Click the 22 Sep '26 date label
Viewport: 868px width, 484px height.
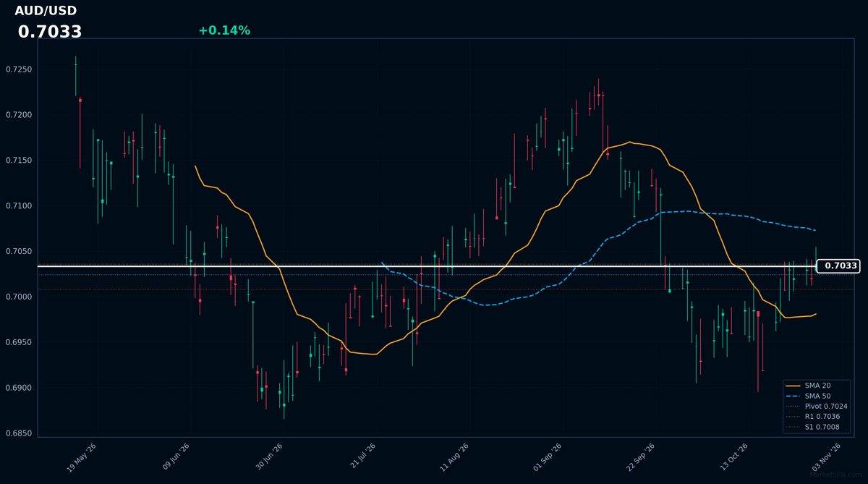coord(640,457)
